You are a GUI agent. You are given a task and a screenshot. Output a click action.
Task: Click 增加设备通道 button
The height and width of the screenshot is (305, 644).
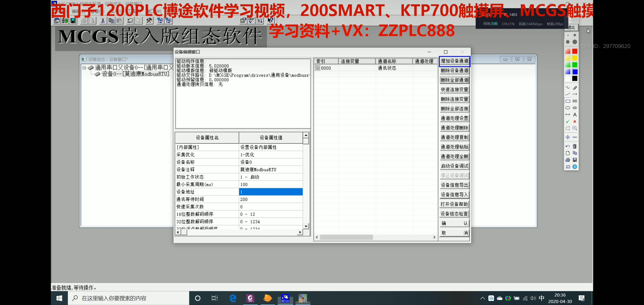point(454,61)
